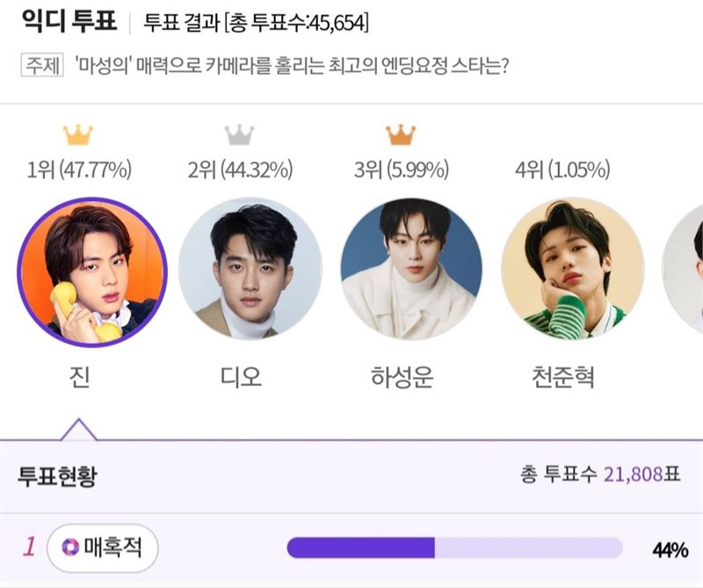Click the bronze crown icon above 3위
Screen dimensions: 703x588
click(x=401, y=134)
